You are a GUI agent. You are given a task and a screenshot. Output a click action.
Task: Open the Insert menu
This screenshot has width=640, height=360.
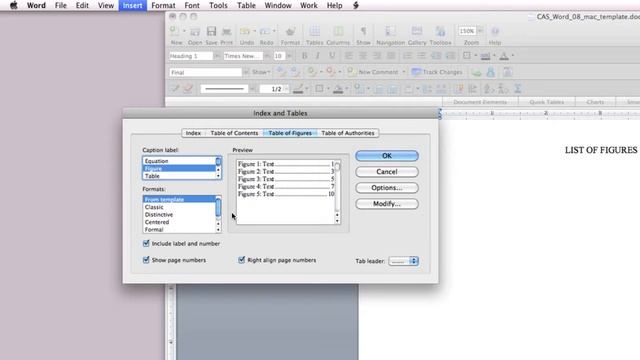click(x=133, y=5)
